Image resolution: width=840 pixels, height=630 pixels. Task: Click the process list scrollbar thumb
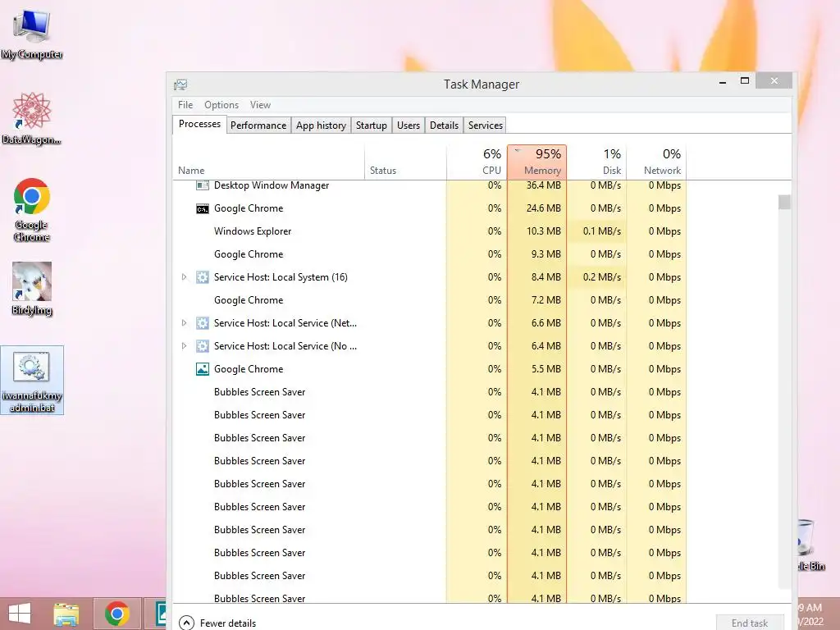click(784, 202)
